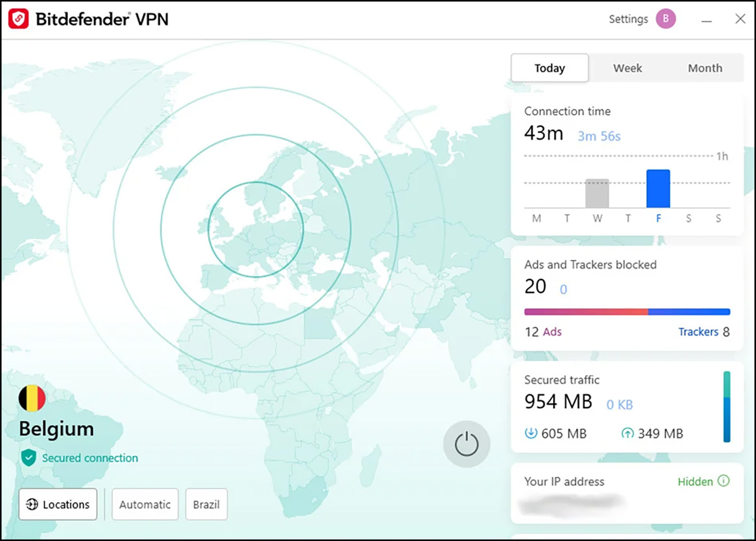Click the "954 MB" secured traffic value
The width and height of the screenshot is (756, 541).
[x=558, y=401]
